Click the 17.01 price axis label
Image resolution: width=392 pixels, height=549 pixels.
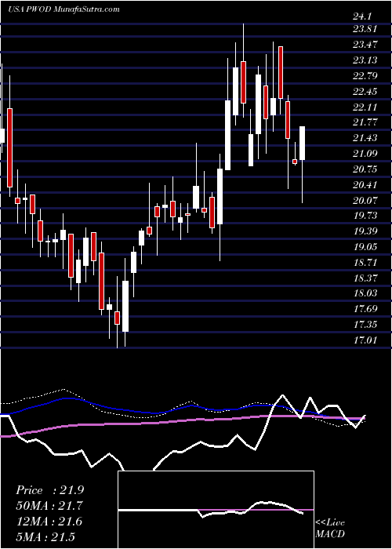[365, 340]
